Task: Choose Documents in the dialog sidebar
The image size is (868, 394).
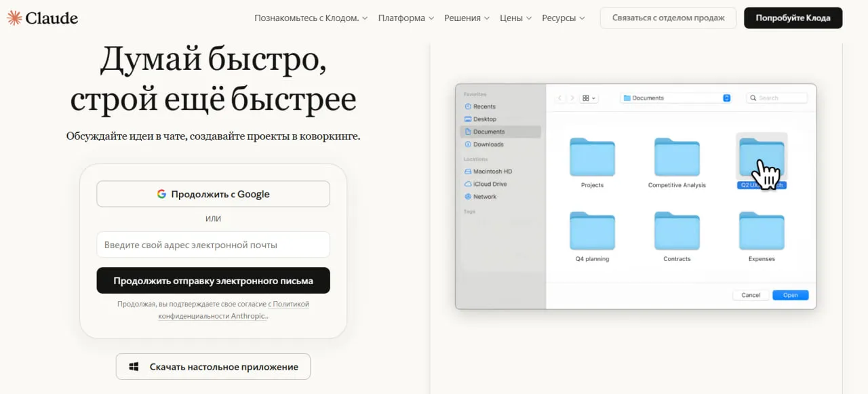Action: pyautogui.click(x=500, y=132)
